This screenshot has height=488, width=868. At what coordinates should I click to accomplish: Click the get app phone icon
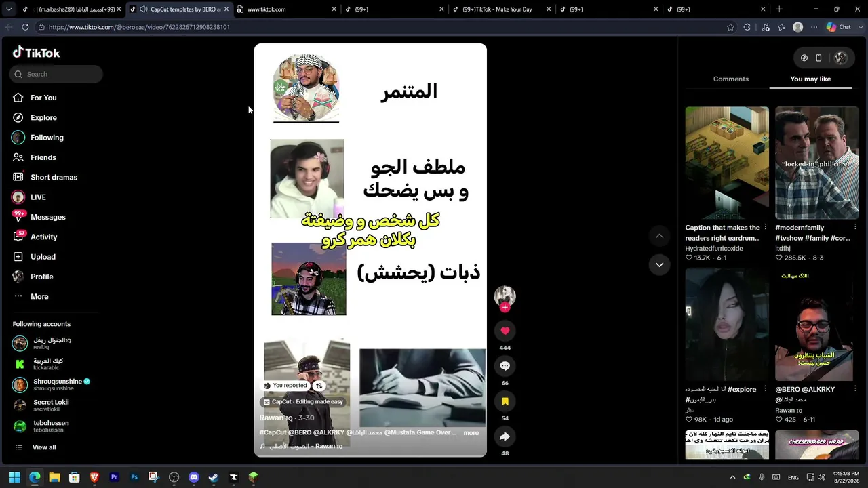[818, 58]
